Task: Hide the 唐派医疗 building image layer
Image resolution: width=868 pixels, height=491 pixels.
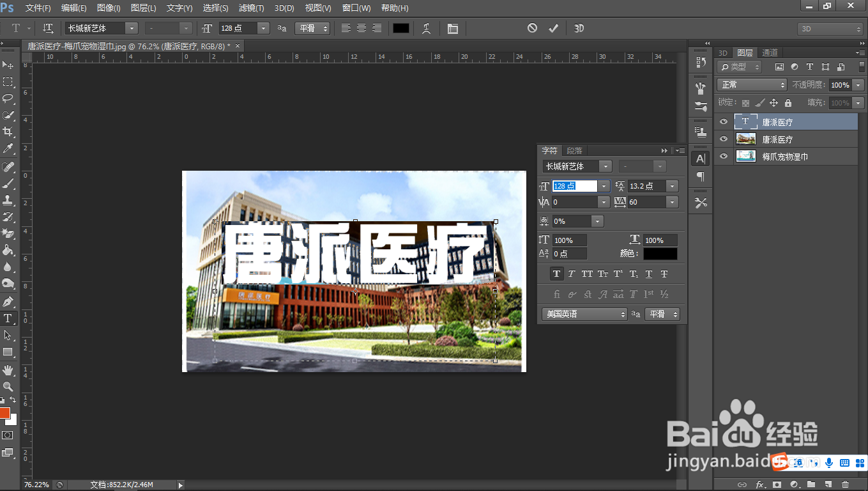Action: coord(724,139)
